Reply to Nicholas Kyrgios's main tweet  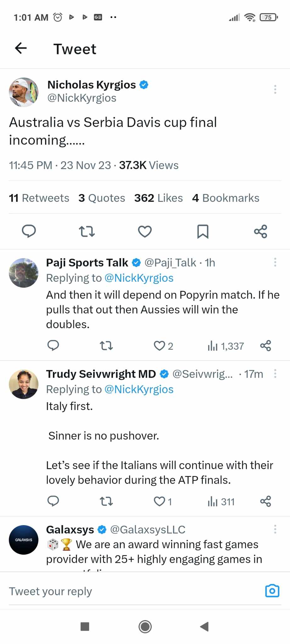tap(29, 231)
